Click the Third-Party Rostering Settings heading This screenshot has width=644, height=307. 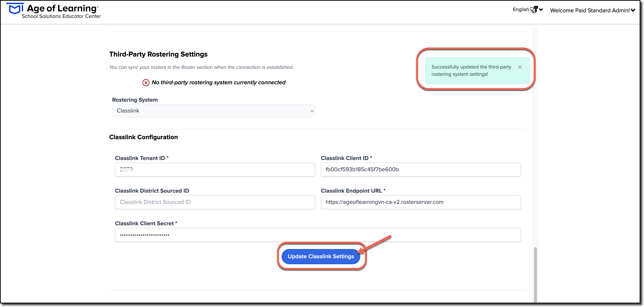point(158,54)
